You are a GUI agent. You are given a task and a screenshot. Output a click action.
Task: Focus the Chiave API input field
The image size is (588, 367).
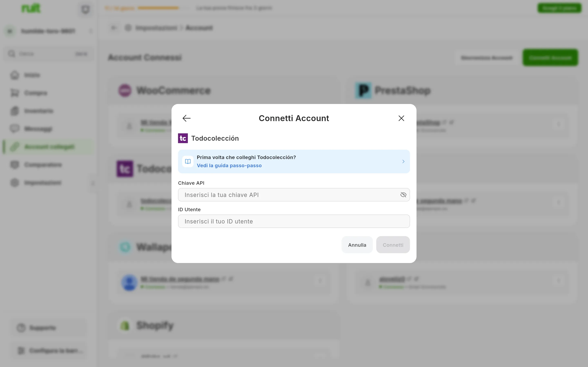(x=294, y=195)
